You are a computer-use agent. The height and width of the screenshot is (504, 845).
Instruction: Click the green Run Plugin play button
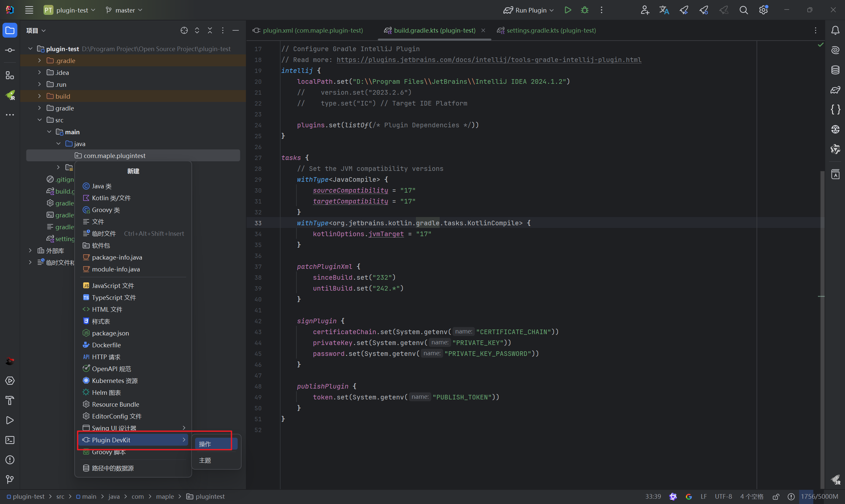tap(567, 10)
